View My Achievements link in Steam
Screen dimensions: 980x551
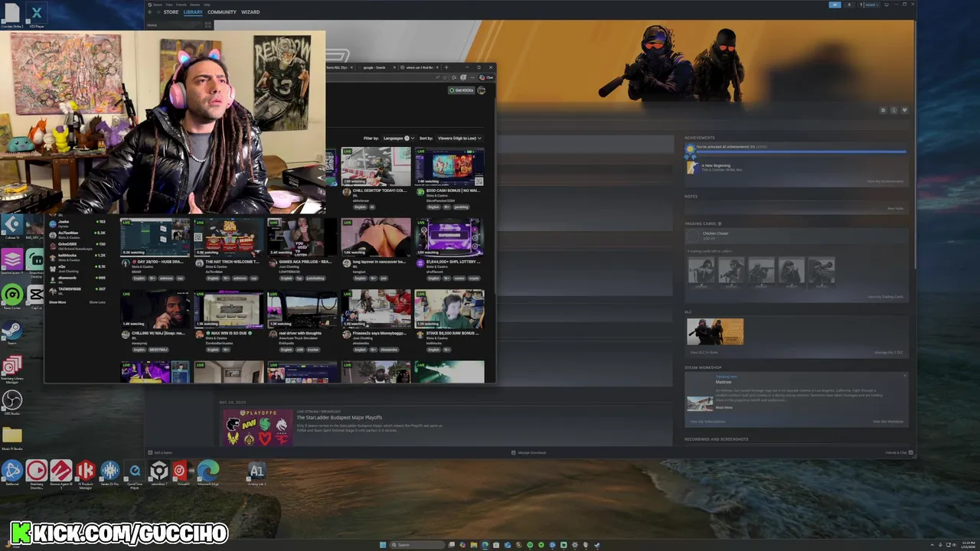click(885, 181)
